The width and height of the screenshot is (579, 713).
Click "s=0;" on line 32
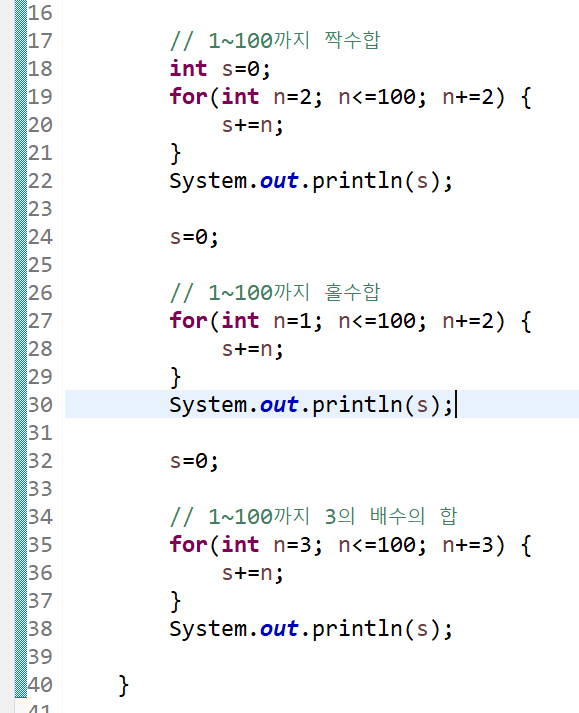pos(194,462)
